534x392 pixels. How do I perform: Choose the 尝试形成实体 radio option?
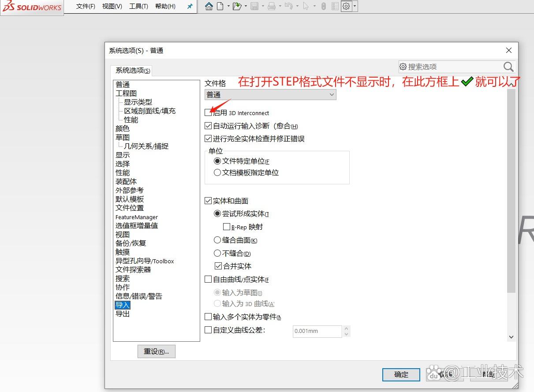(217, 214)
